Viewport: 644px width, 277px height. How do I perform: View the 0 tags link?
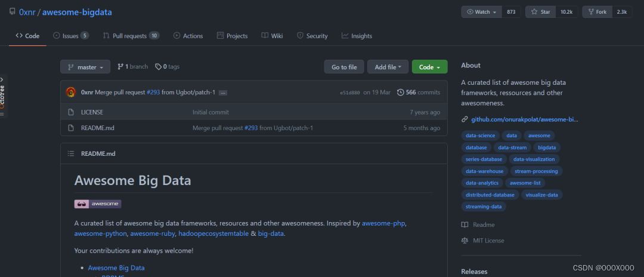pos(167,67)
